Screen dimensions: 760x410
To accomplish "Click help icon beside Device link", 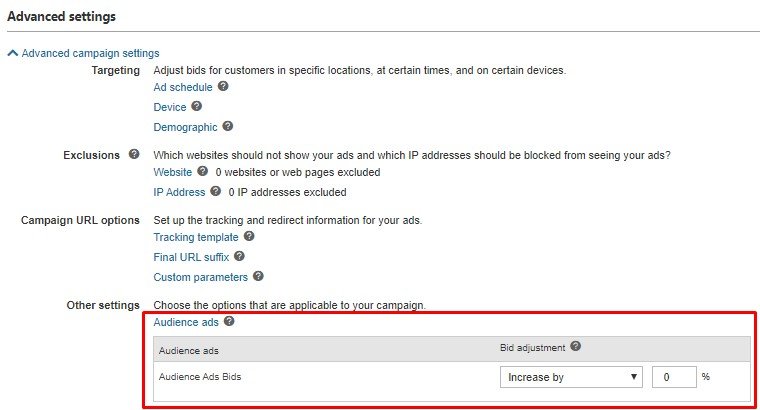I will [x=197, y=106].
